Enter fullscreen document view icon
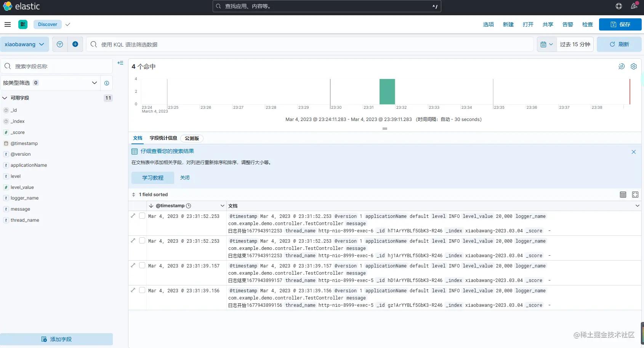This screenshot has width=644, height=348. pos(635,195)
